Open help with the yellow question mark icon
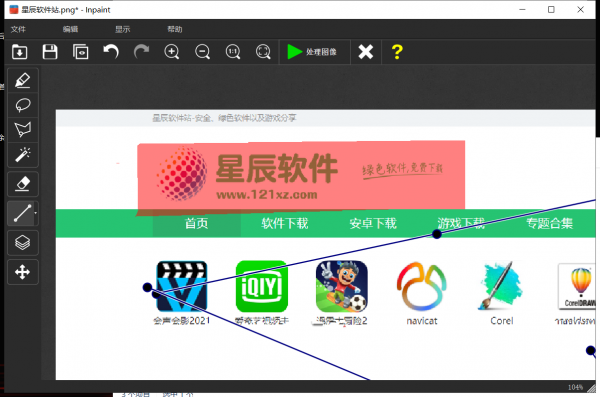The image size is (600, 397). pyautogui.click(x=397, y=52)
